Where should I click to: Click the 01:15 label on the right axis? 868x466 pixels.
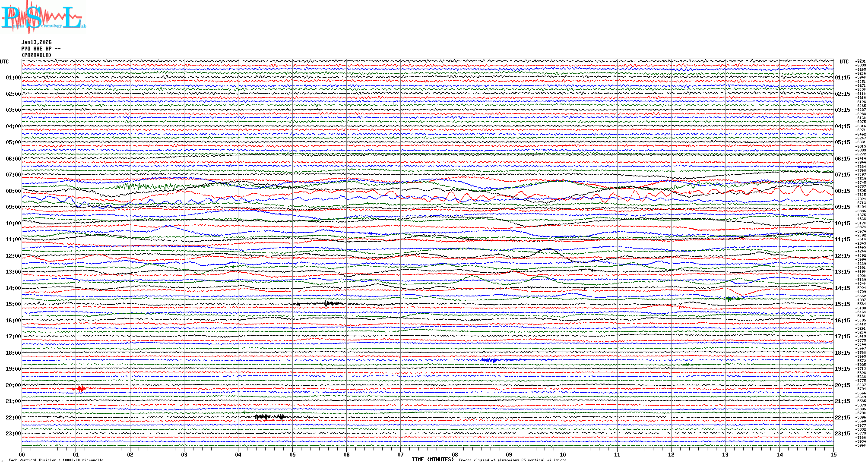click(x=842, y=78)
